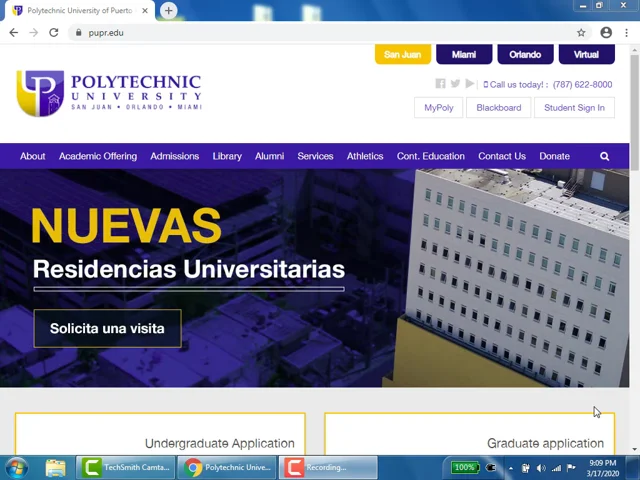Open the Graduate application card

[x=469, y=434]
